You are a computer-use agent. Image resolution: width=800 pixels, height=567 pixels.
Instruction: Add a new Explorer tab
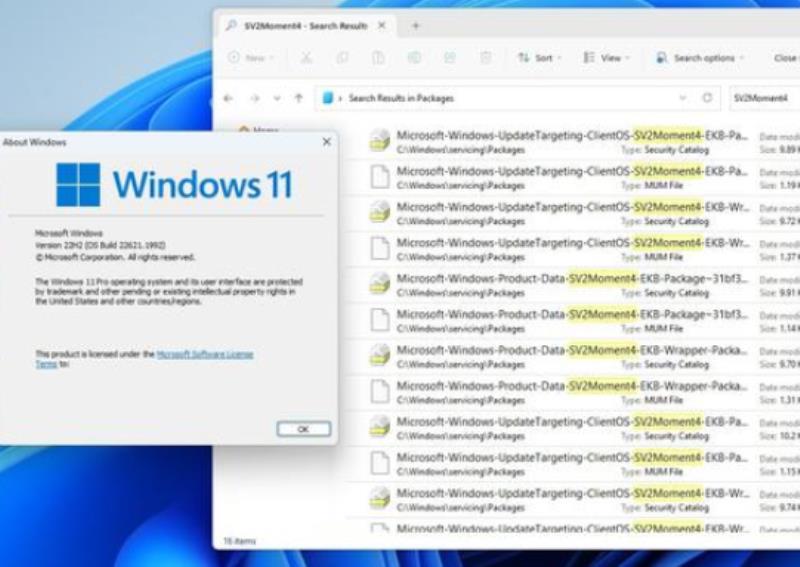[x=416, y=26]
